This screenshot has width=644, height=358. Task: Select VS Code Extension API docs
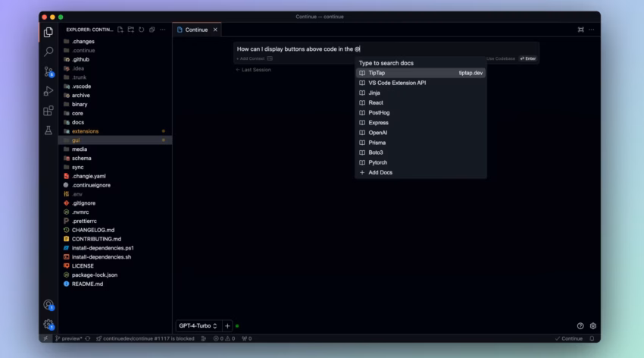[x=421, y=83]
